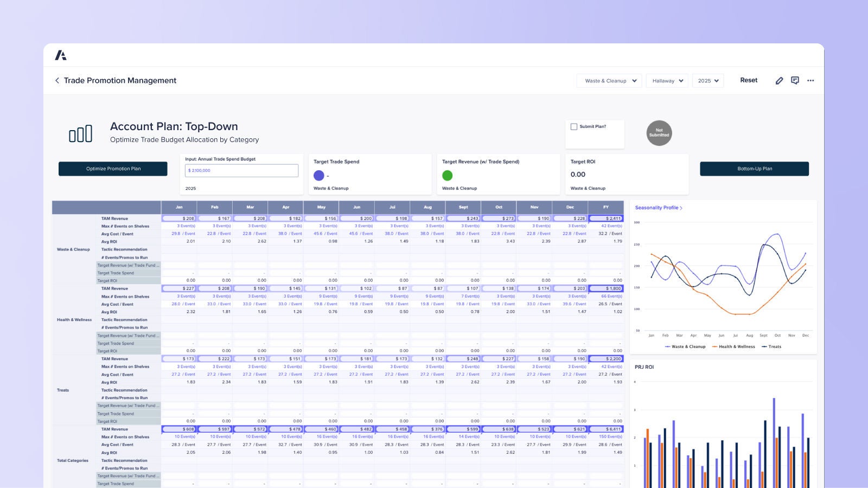Open the ellipsis more-options icon
This screenshot has width=868, height=488.
810,80
